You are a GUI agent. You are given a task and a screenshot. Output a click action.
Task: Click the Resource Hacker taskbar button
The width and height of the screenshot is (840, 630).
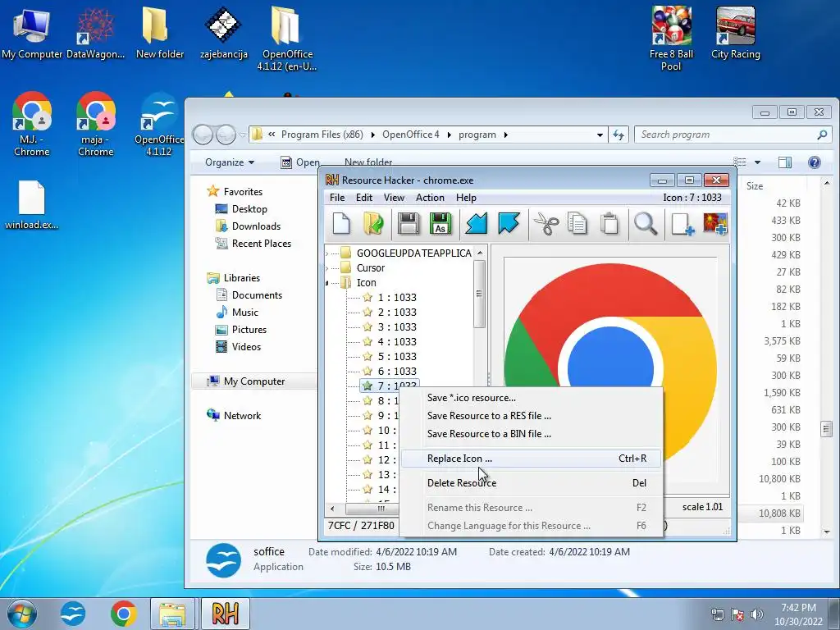point(226,614)
